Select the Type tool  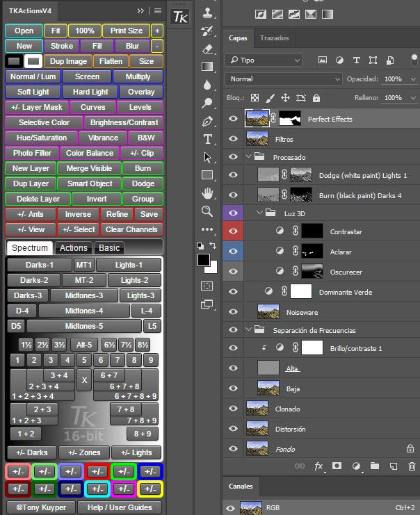tap(207, 139)
